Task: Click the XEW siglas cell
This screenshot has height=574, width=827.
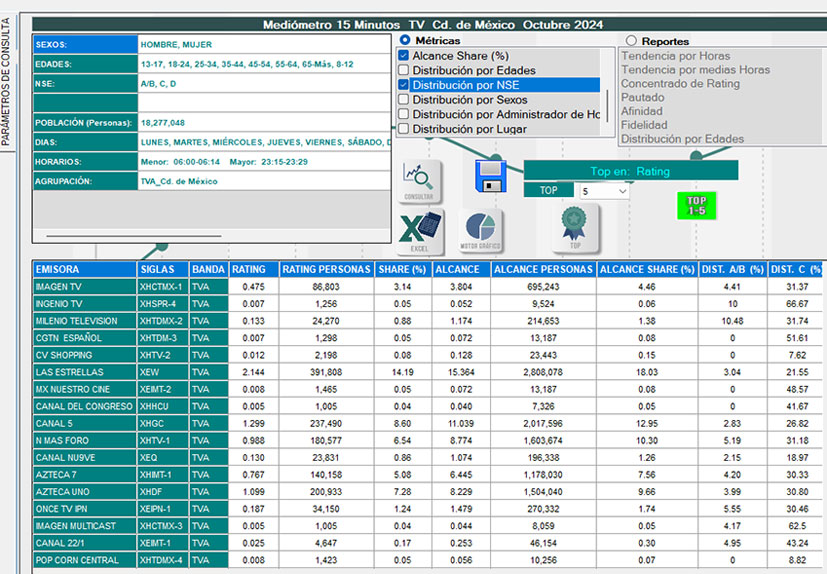Action: [162, 372]
